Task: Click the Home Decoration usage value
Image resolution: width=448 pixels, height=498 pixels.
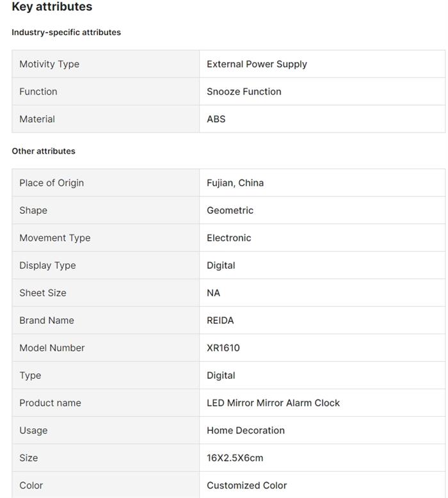Action: [x=246, y=431]
